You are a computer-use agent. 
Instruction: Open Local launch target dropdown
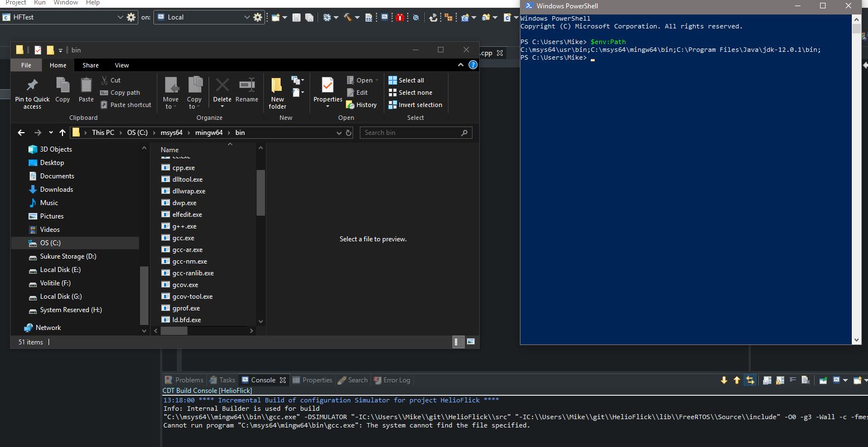point(247,17)
